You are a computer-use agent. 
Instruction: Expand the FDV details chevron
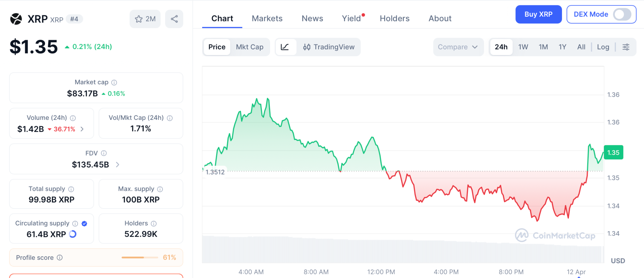coord(118,164)
